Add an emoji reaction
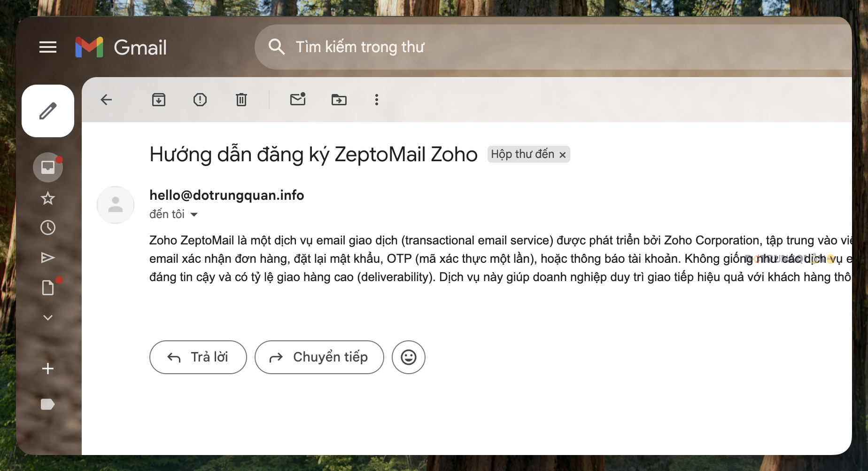This screenshot has width=868, height=471. point(409,357)
